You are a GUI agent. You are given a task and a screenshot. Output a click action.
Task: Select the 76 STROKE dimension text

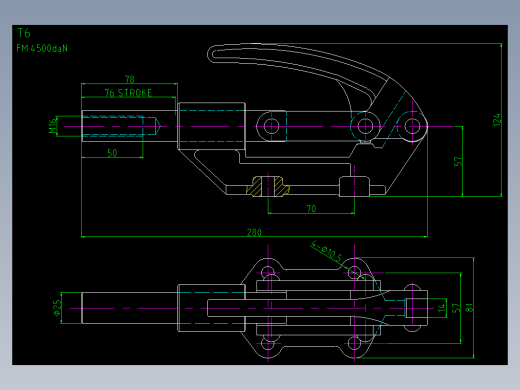[128, 93]
